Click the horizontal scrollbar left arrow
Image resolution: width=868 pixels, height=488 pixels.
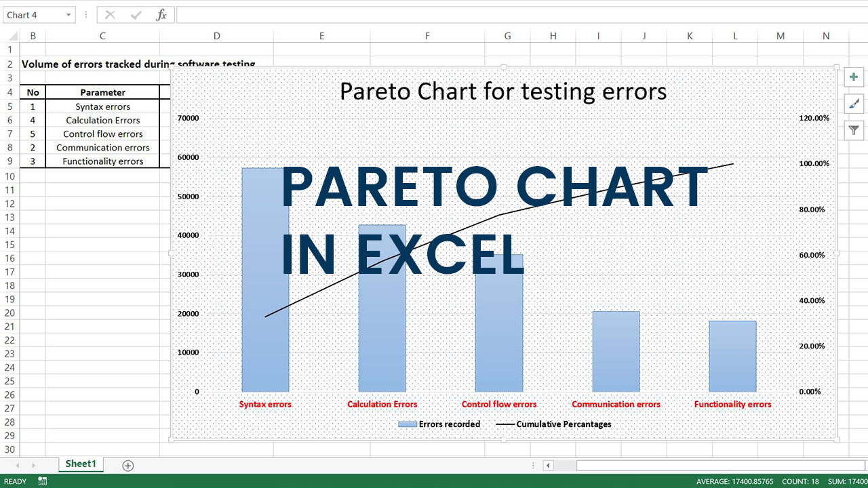click(x=549, y=465)
